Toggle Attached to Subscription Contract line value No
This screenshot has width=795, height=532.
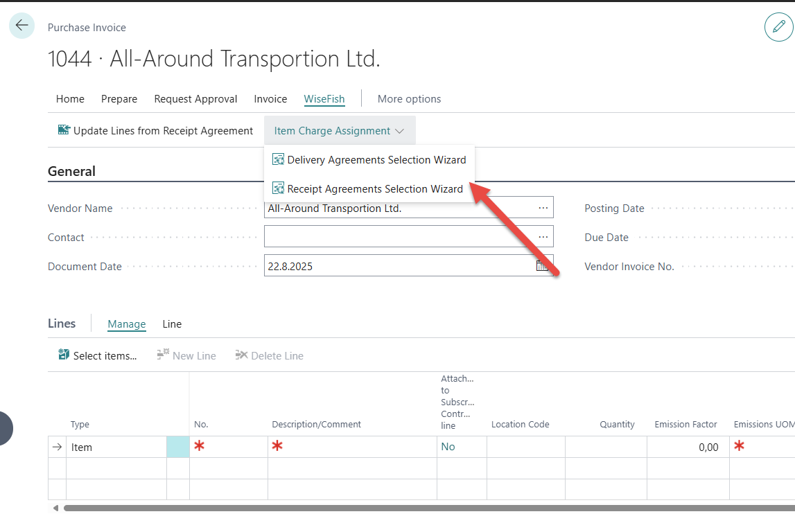click(x=448, y=447)
